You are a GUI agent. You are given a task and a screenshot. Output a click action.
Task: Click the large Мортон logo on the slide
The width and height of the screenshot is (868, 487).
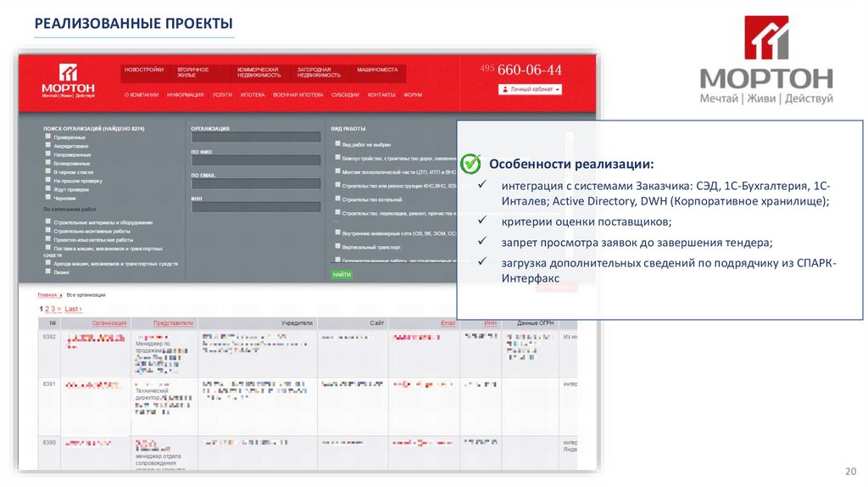tap(766, 59)
